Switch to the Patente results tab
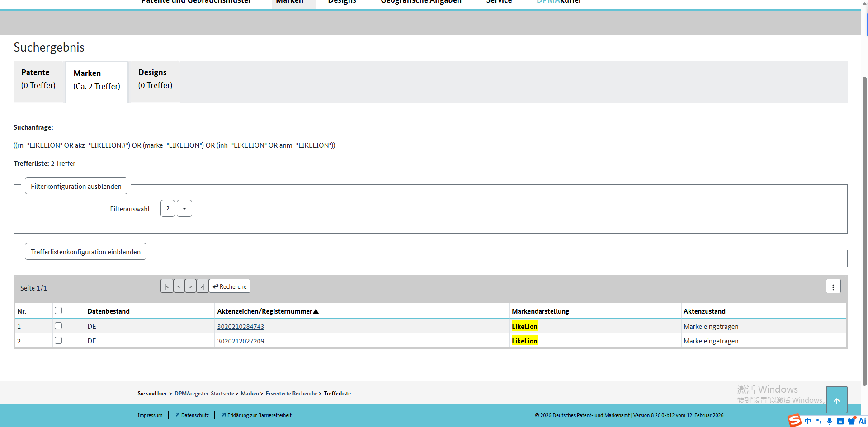The height and width of the screenshot is (427, 868). (38, 79)
